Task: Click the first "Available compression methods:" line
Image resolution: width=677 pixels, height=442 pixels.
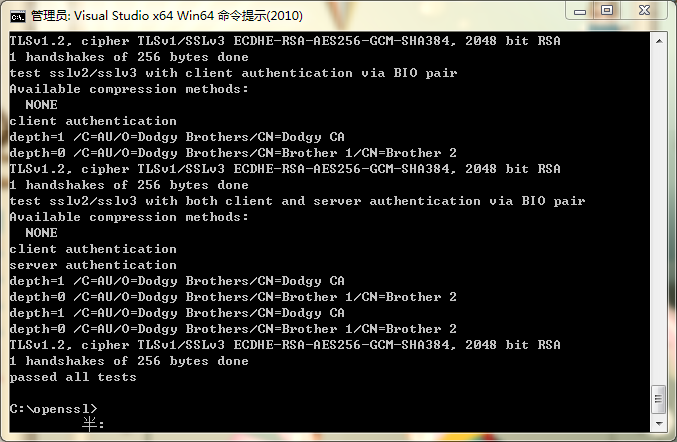Action: [129, 89]
